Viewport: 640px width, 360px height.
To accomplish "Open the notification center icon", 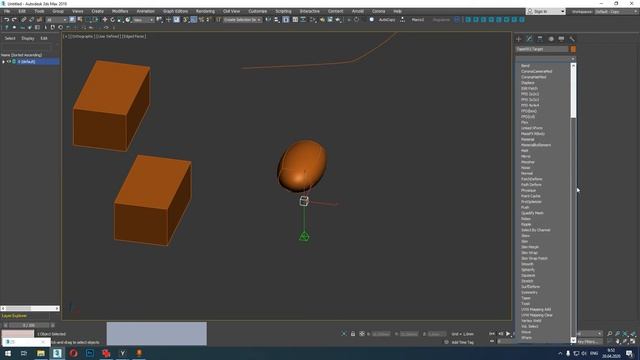I will [629, 353].
